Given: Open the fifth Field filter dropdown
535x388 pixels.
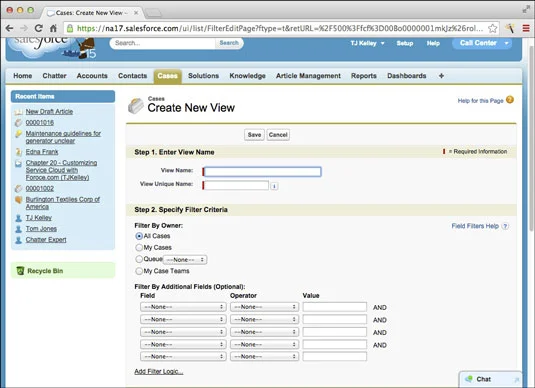Looking at the screenshot, I should pyautogui.click(x=183, y=356).
